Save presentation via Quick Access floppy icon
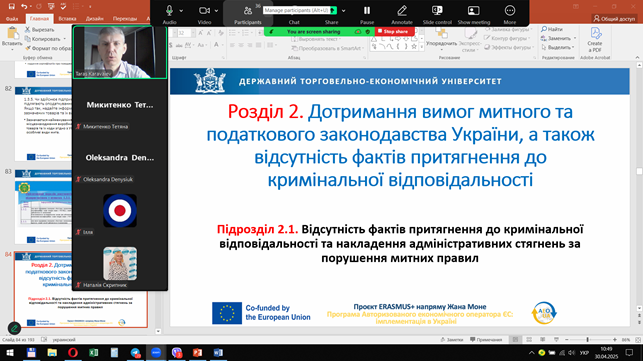 click(x=11, y=6)
